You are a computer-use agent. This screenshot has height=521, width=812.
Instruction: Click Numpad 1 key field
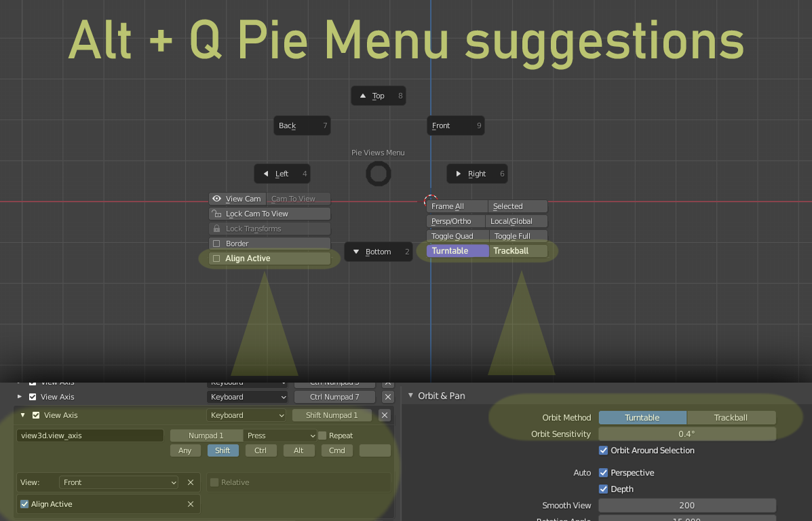[x=206, y=436]
